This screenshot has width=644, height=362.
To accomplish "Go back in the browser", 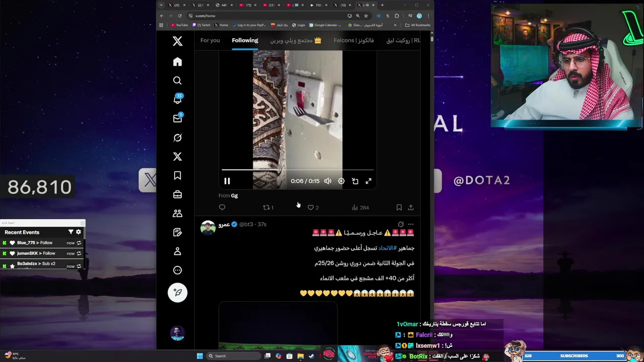I will 162,16.
